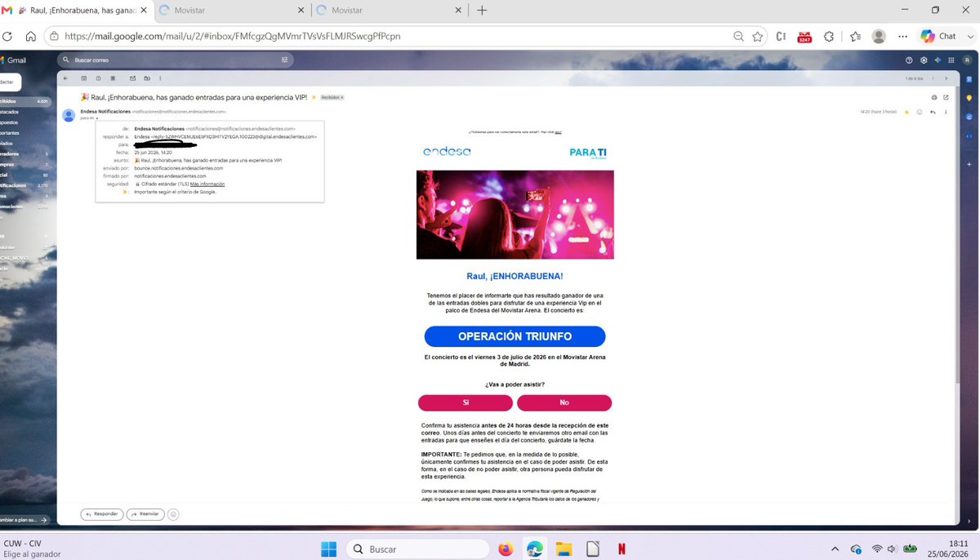Open the Copilot Chat button
980x560 pixels.
(x=938, y=36)
